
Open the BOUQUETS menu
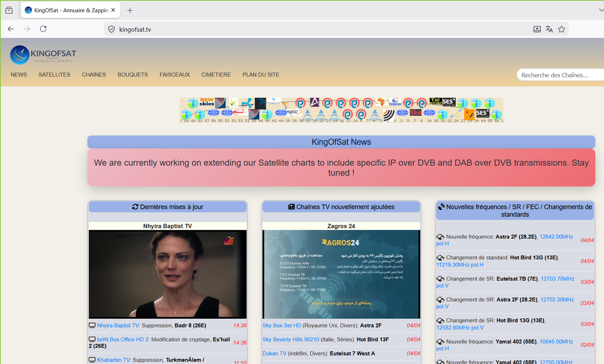[133, 74]
